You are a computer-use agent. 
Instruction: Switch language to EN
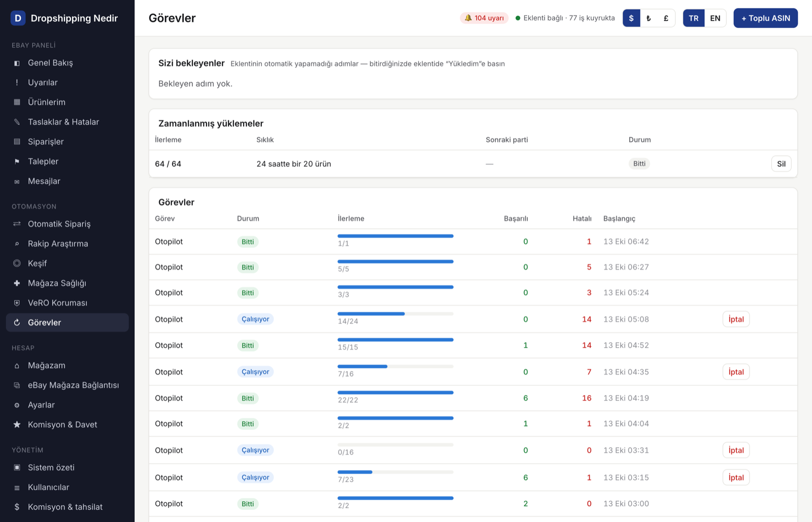(715, 18)
